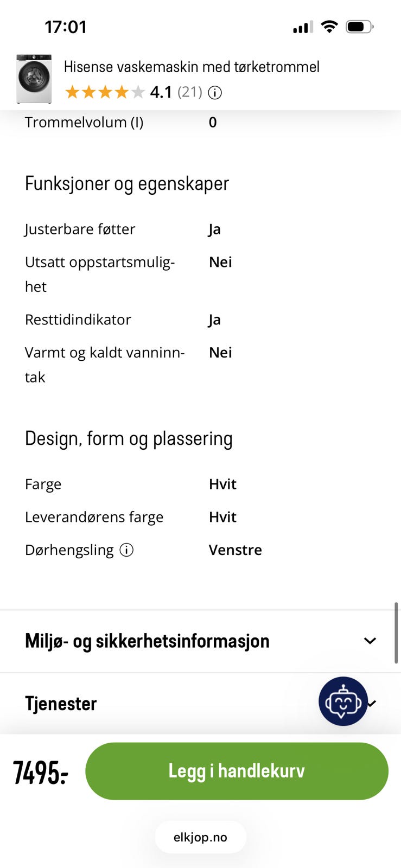Tap the Wi-Fi status icon
Screen dimensions: 401x868
click(x=329, y=27)
